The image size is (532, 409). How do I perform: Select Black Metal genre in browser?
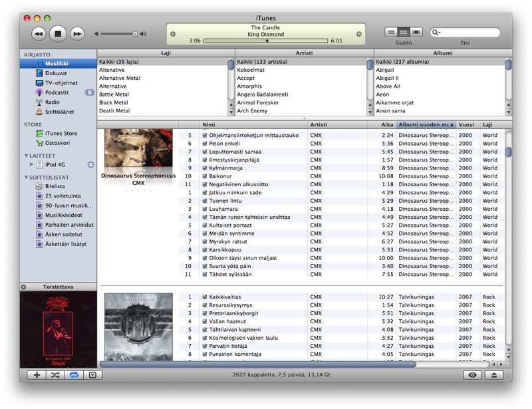pos(163,102)
